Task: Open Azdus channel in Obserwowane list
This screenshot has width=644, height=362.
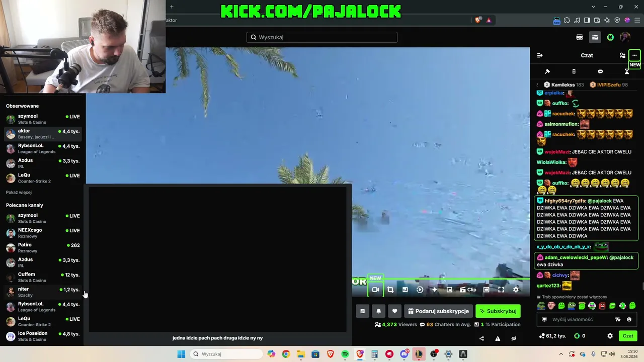Action: tap(43, 163)
